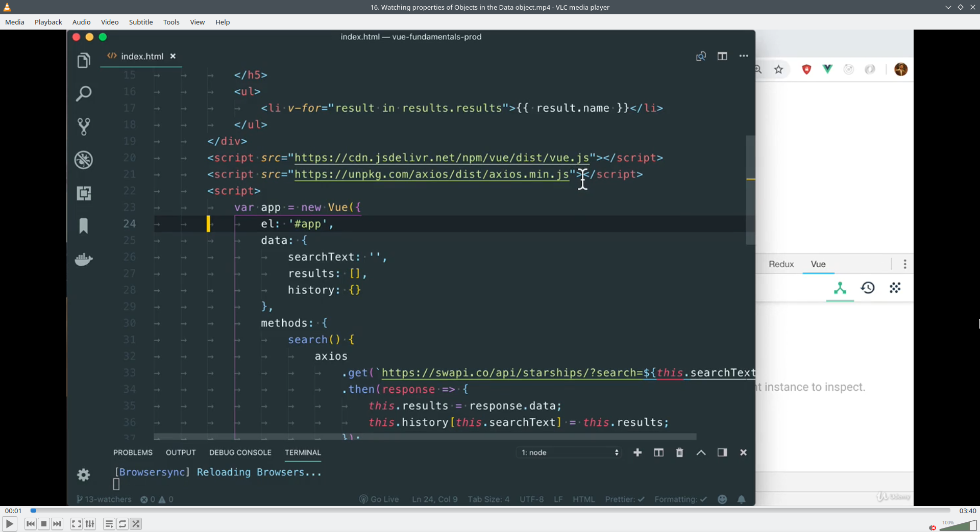Seek within the video progress bar
This screenshot has width=980, height=532.
490,511
